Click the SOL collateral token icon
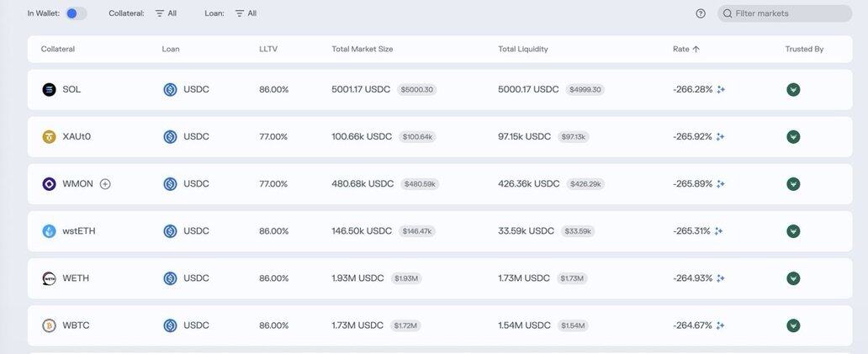 [49, 90]
